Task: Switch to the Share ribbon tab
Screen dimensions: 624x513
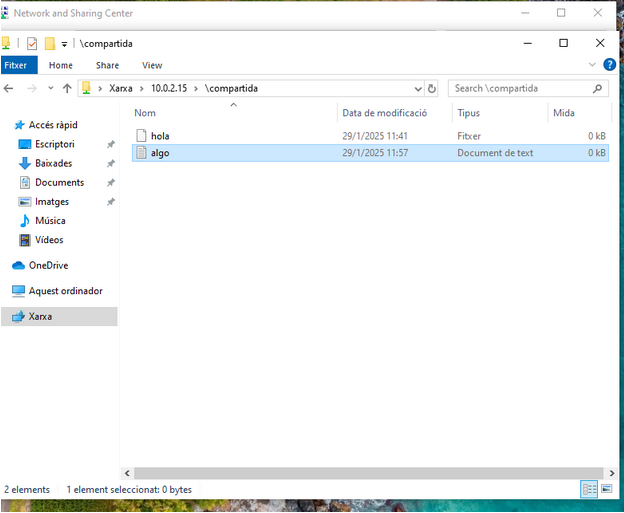Action: point(107,65)
